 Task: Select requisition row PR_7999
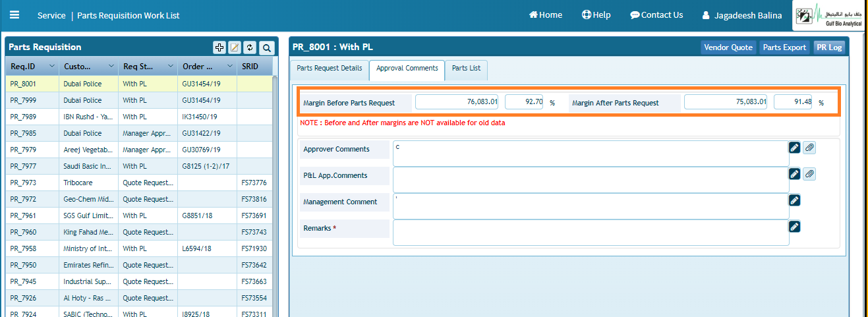[139, 100]
